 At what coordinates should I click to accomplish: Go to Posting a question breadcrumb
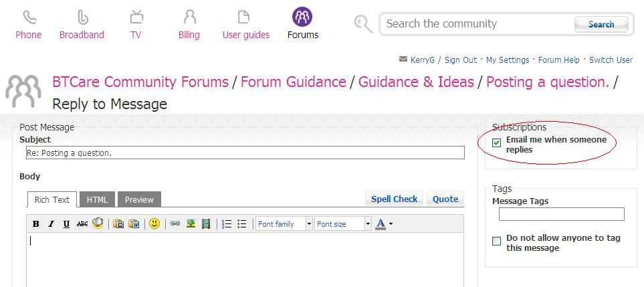pos(548,82)
